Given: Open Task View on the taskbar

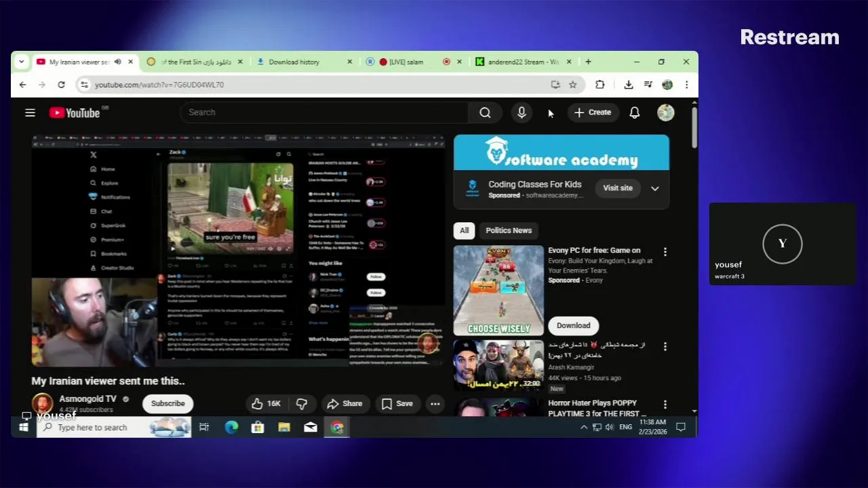Looking at the screenshot, I should [x=203, y=428].
